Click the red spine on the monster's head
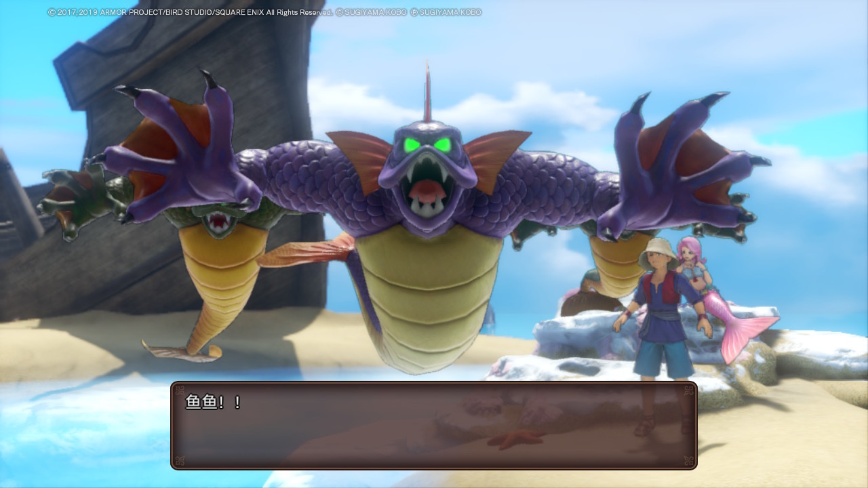The height and width of the screenshot is (488, 868). tap(427, 88)
